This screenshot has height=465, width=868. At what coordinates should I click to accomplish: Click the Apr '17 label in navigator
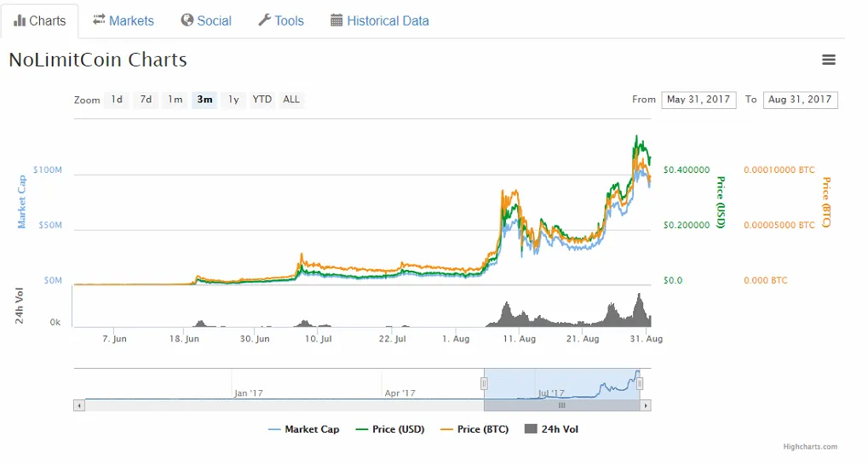[x=400, y=393]
